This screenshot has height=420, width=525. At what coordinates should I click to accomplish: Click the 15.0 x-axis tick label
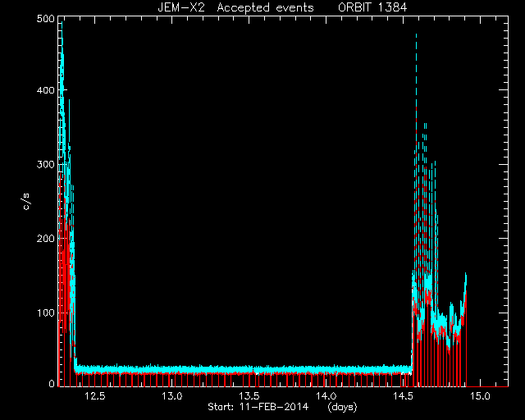coord(480,396)
